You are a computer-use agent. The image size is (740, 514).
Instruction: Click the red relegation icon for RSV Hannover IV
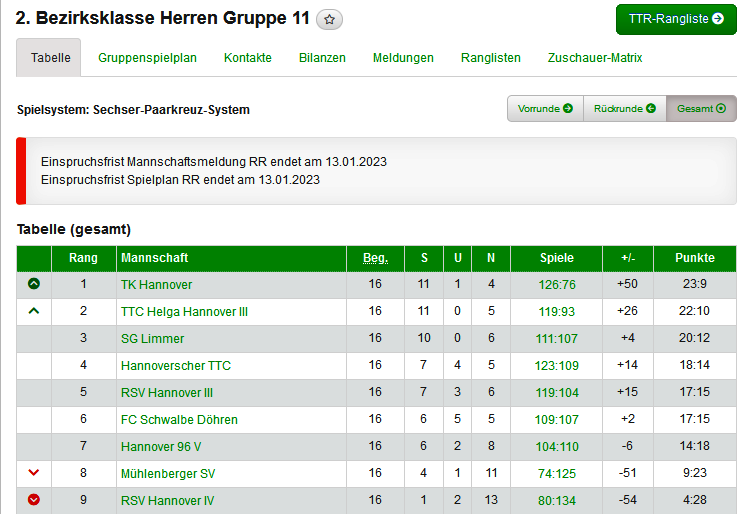click(34, 500)
